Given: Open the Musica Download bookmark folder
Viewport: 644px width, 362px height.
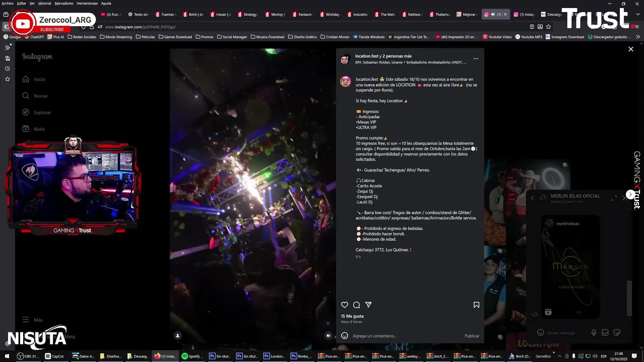Looking at the screenshot, I should click(x=267, y=37).
